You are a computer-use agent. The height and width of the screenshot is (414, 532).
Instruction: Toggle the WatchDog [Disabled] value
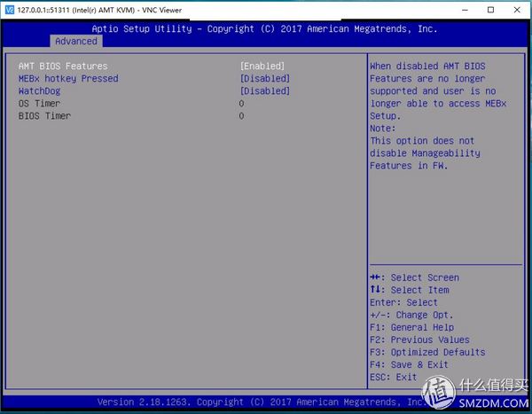265,91
